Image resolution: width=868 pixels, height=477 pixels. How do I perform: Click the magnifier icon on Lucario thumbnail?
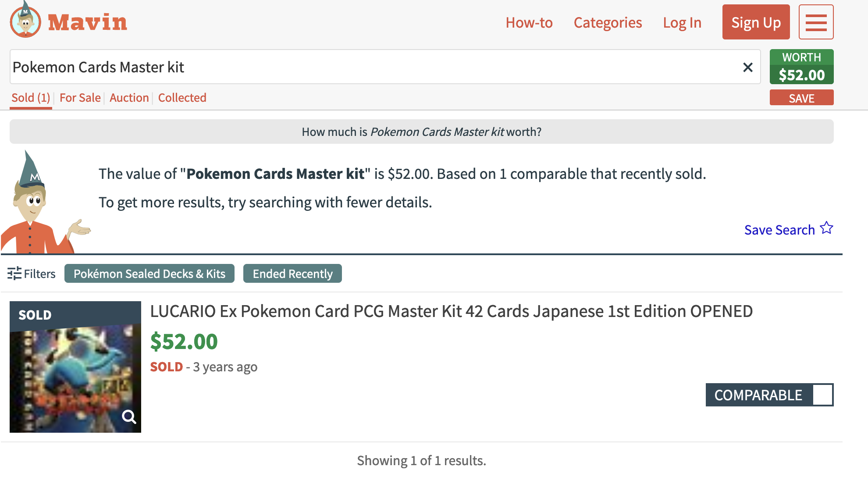coord(129,416)
